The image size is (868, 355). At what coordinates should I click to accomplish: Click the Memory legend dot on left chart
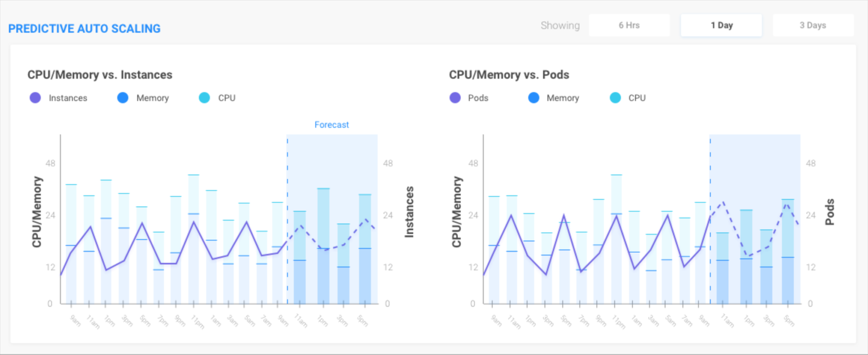click(x=122, y=98)
